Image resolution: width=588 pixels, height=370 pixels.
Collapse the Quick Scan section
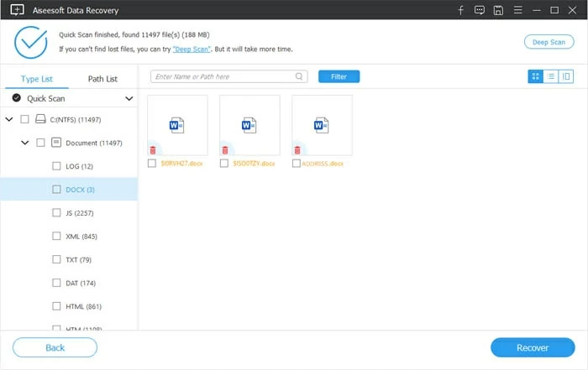(129, 98)
